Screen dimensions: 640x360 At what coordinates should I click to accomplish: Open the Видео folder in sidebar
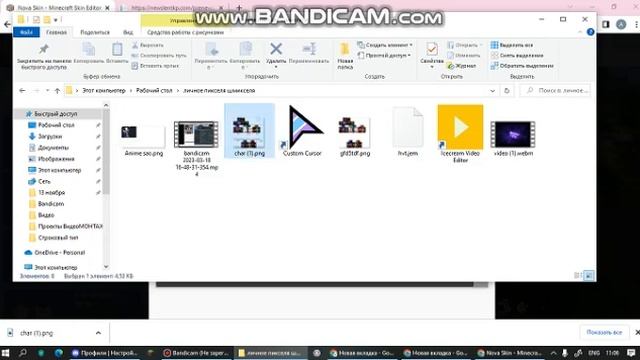(46, 215)
